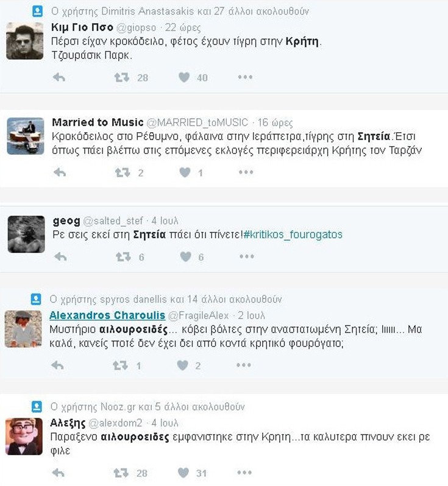The height and width of the screenshot is (486, 448).
Task: Open more options on Κιμ Γιο Πσο tweet
Action: [245, 77]
